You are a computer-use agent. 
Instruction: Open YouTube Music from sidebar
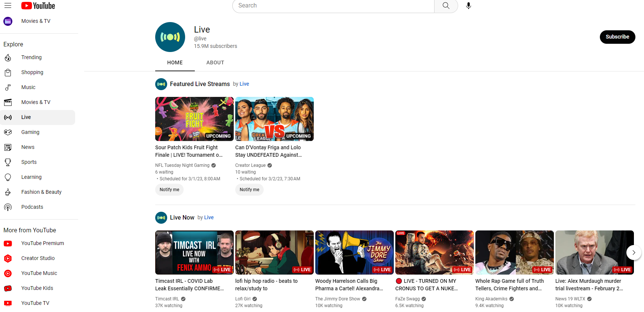tap(39, 273)
